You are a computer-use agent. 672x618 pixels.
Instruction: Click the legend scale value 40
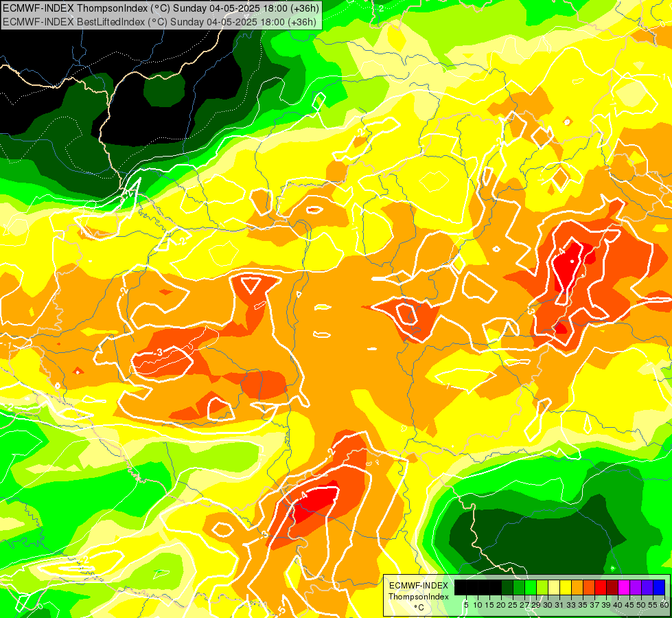point(618,605)
